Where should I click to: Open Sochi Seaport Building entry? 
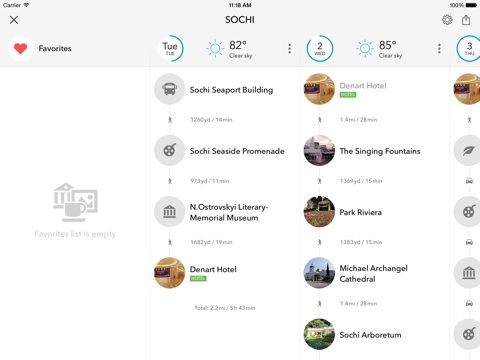(x=231, y=90)
